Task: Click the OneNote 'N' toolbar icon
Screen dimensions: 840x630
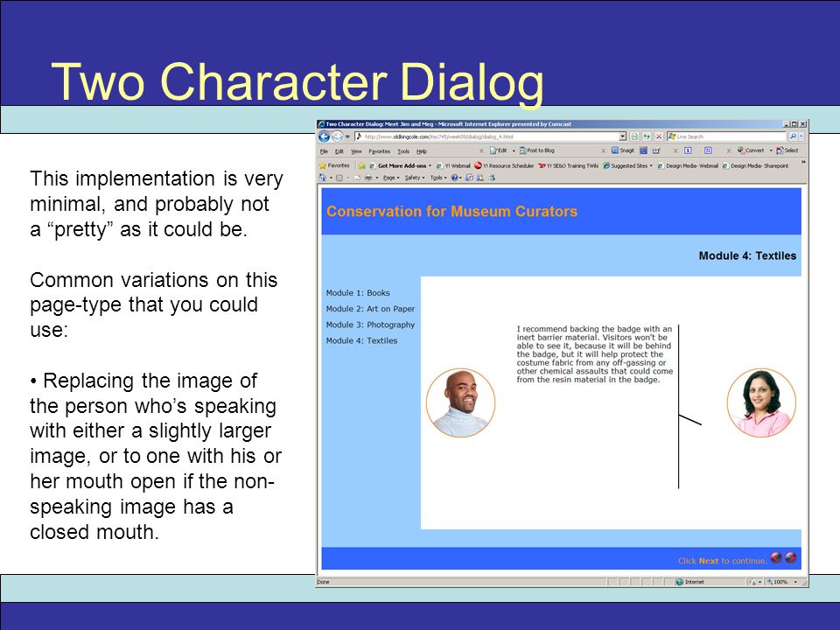Action: (x=708, y=150)
